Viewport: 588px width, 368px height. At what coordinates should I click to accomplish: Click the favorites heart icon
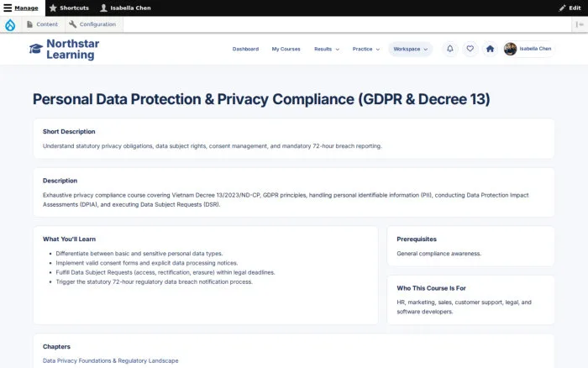(470, 49)
